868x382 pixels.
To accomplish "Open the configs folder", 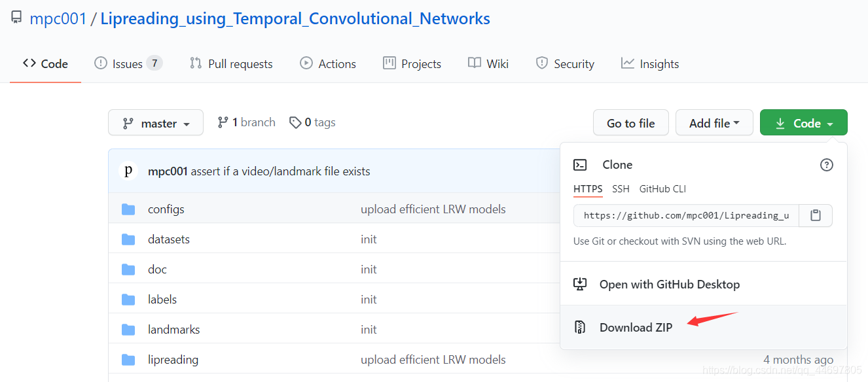I will (166, 209).
